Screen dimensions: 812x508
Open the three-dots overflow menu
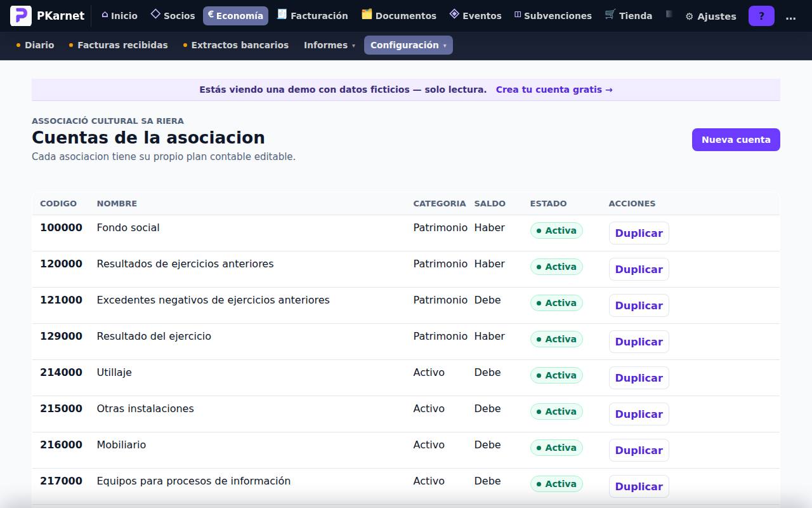790,17
